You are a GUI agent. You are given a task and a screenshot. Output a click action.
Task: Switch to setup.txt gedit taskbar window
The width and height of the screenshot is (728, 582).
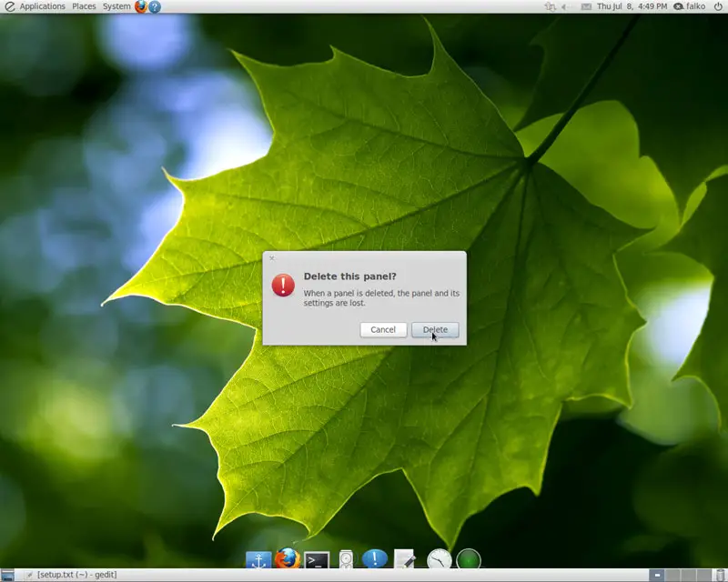click(71, 575)
